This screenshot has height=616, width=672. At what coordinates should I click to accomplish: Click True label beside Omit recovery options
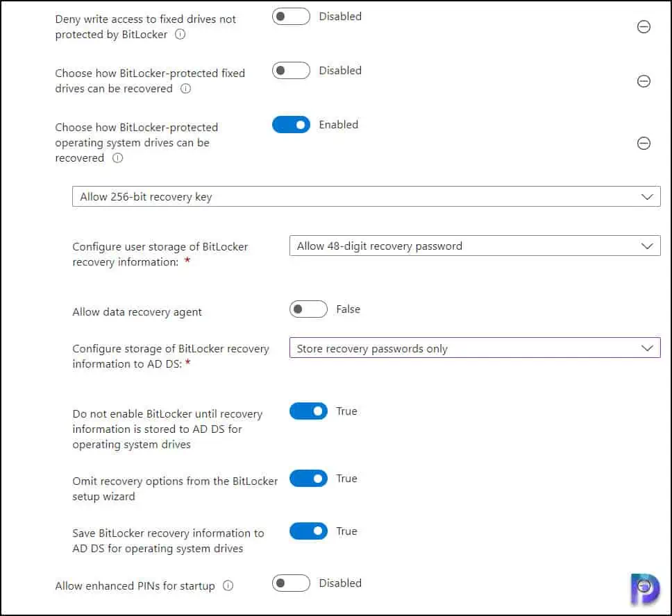(x=346, y=479)
